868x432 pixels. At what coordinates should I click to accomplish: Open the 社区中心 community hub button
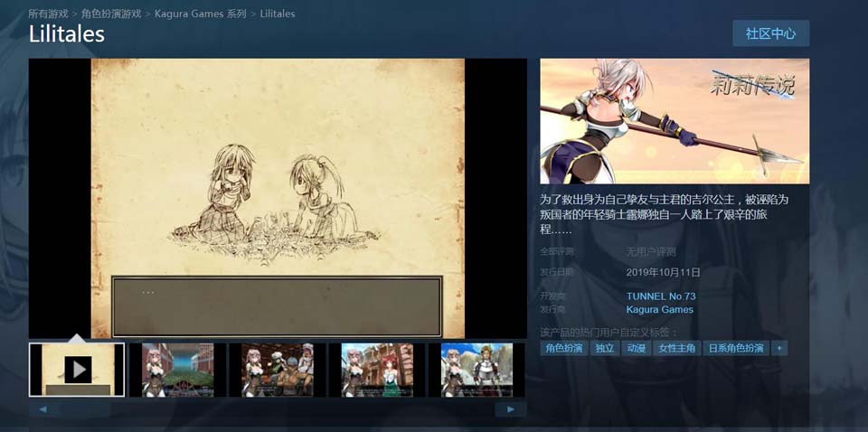point(770,33)
